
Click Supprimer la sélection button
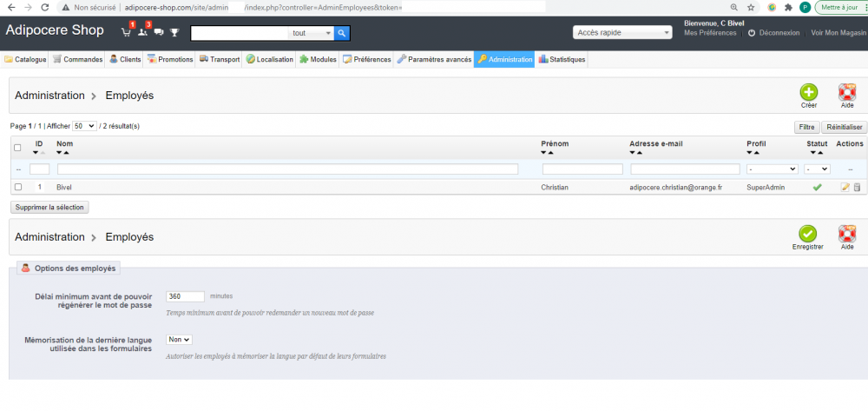pos(49,207)
